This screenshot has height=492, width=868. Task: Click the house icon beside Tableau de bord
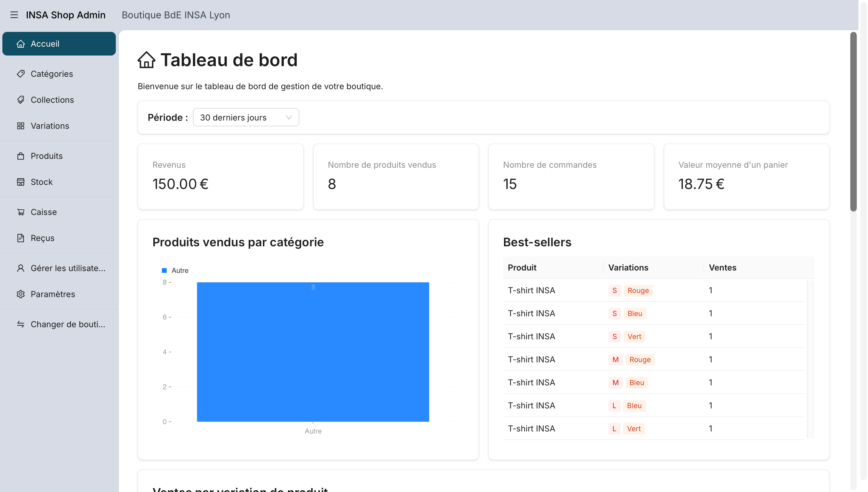click(146, 60)
